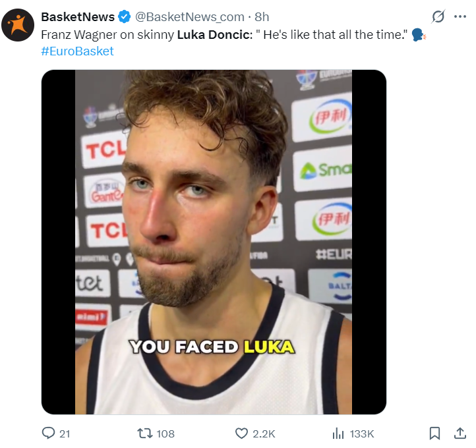Click the 21 replies count

(65, 434)
